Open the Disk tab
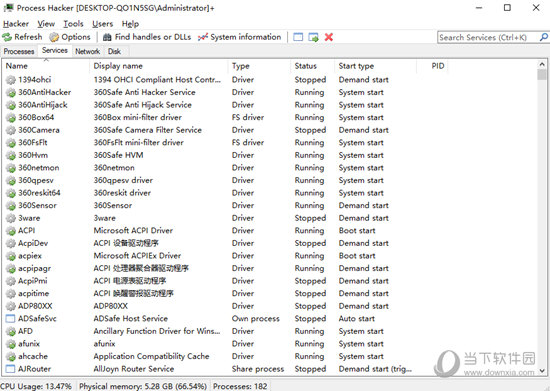 (114, 51)
